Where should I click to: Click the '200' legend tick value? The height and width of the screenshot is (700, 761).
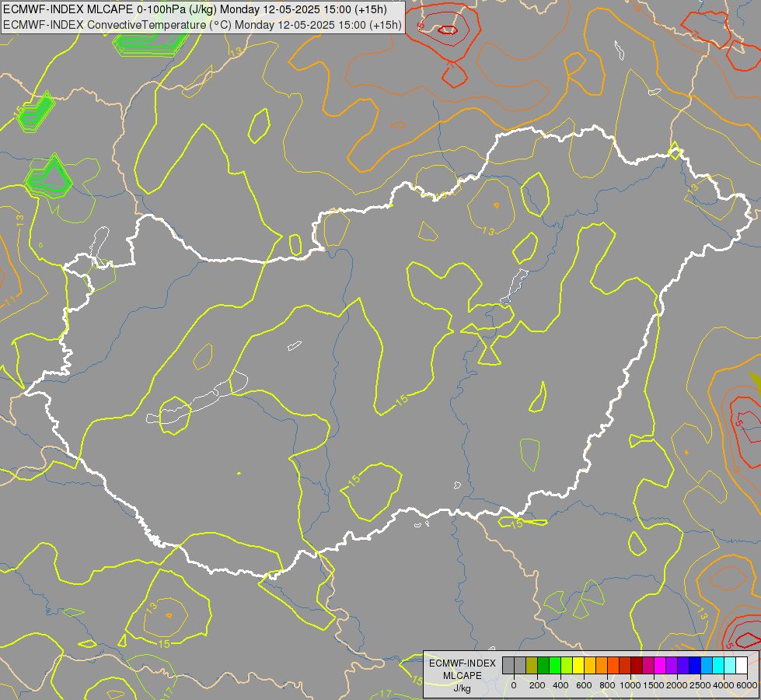[537, 685]
